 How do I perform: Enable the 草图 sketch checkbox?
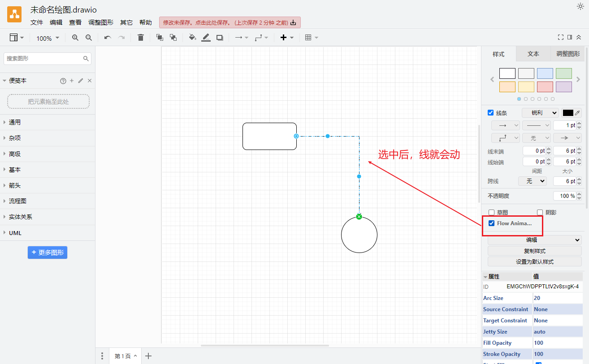tap(491, 212)
